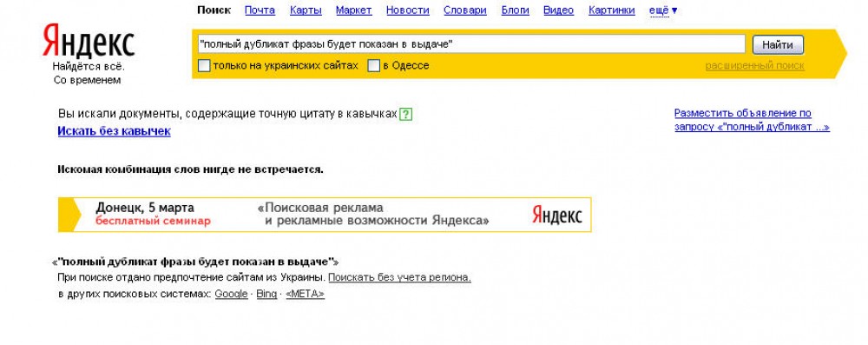This screenshot has width=868, height=345.
Task: Enable 'только на украинских сайтах' checkbox
Action: point(204,65)
